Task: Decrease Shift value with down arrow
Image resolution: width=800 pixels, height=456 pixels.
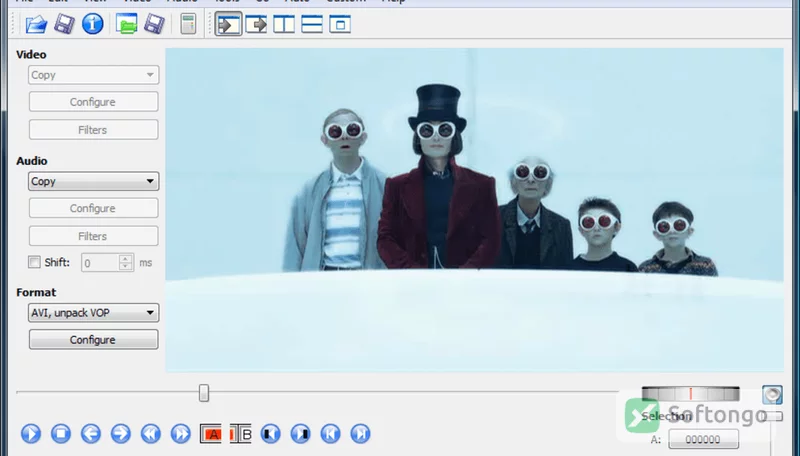Action: point(126,267)
